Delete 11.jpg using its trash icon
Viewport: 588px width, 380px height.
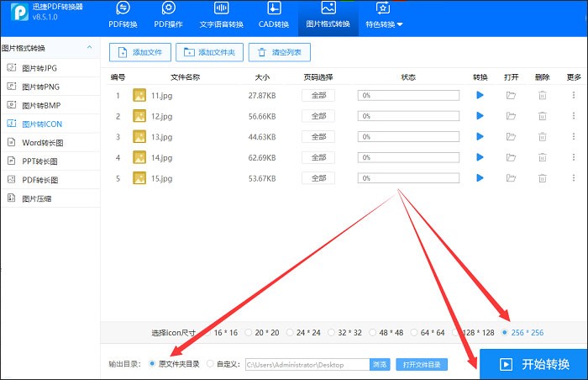click(x=543, y=95)
